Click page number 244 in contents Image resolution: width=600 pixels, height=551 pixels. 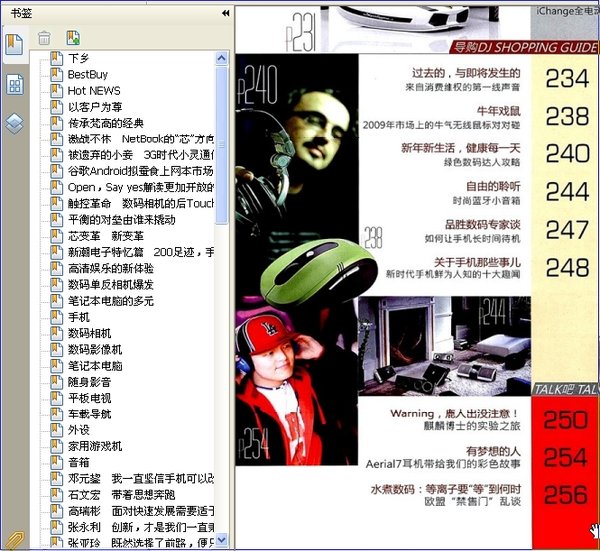(567, 191)
